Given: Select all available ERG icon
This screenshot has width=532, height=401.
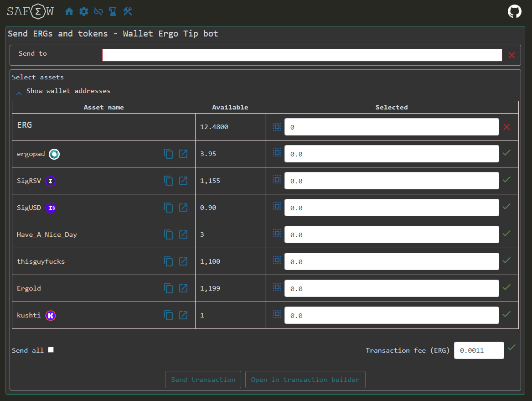Looking at the screenshot, I should (277, 127).
